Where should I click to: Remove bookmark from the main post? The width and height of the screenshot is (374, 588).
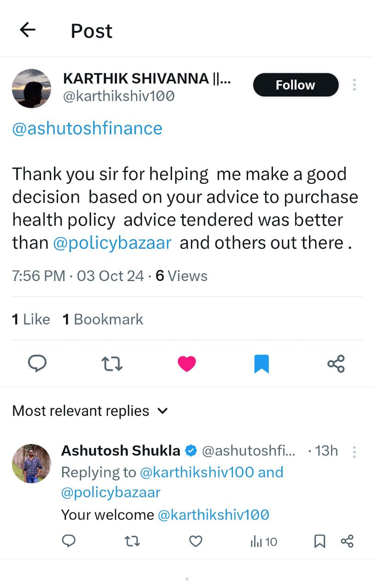pyautogui.click(x=261, y=364)
